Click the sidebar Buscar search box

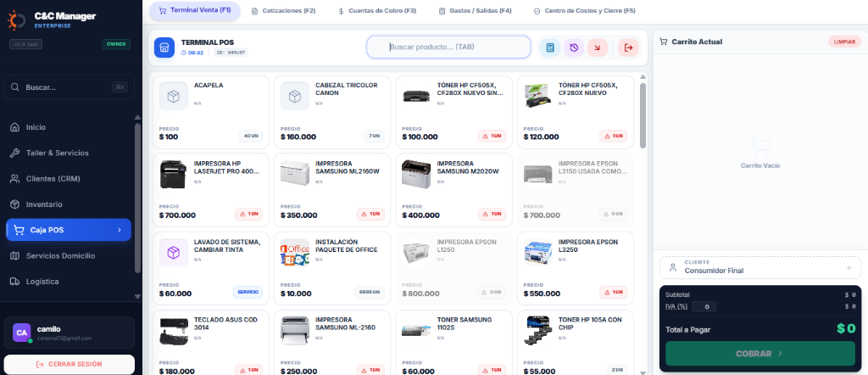point(70,87)
